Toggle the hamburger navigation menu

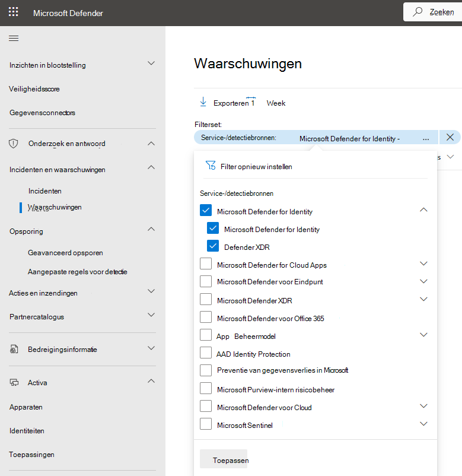pyautogui.click(x=14, y=38)
